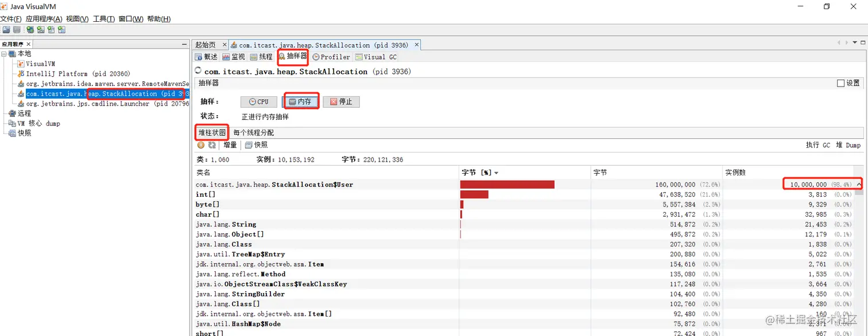
Task: Open the 工具(T) menu
Action: (x=104, y=19)
